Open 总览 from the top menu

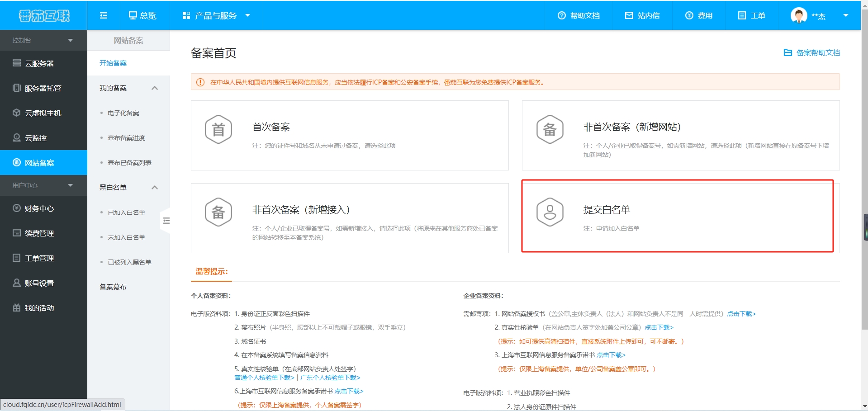tap(144, 15)
